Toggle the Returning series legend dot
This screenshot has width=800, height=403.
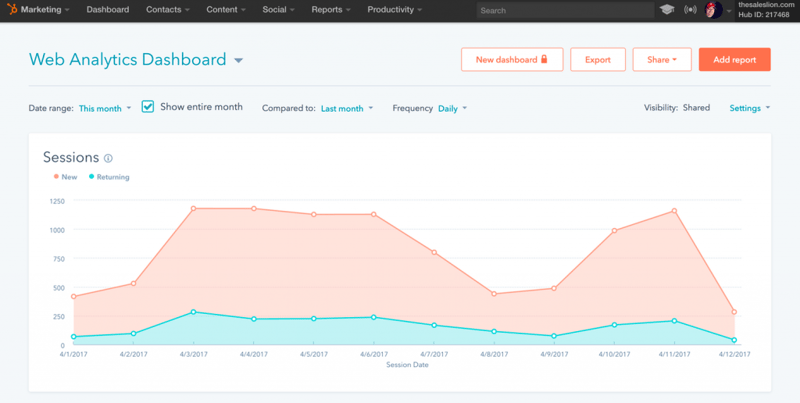tap(92, 177)
